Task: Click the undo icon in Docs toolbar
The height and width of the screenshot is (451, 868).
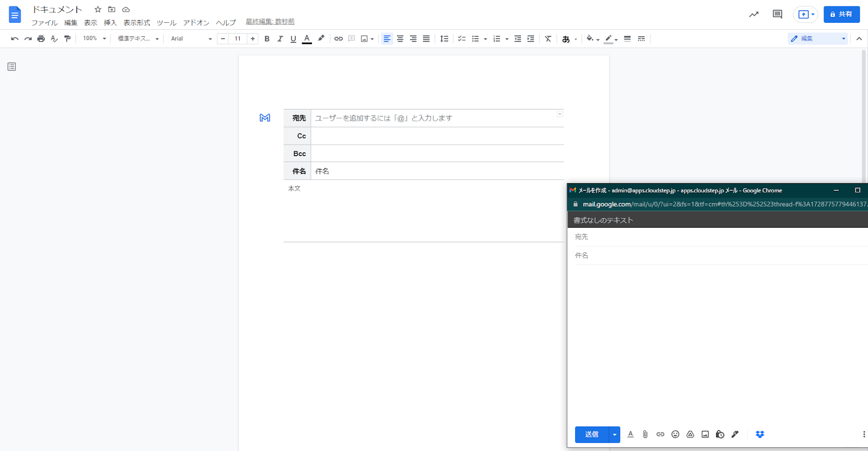Action: pyautogui.click(x=15, y=38)
